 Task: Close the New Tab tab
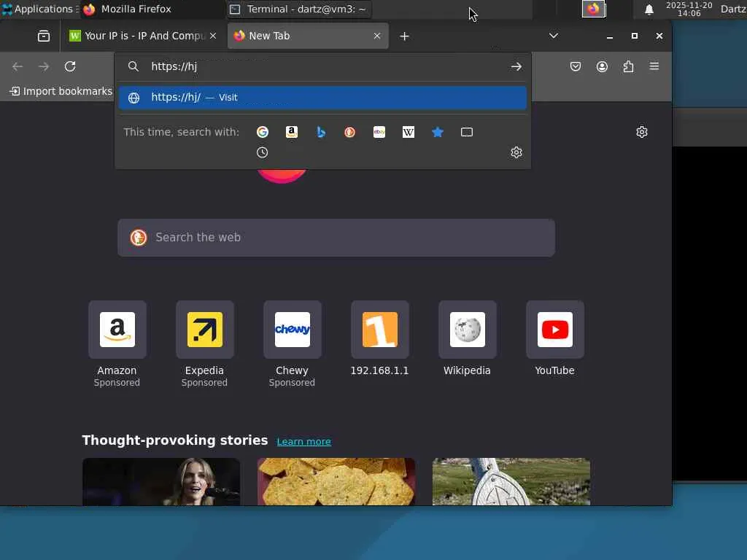point(377,36)
